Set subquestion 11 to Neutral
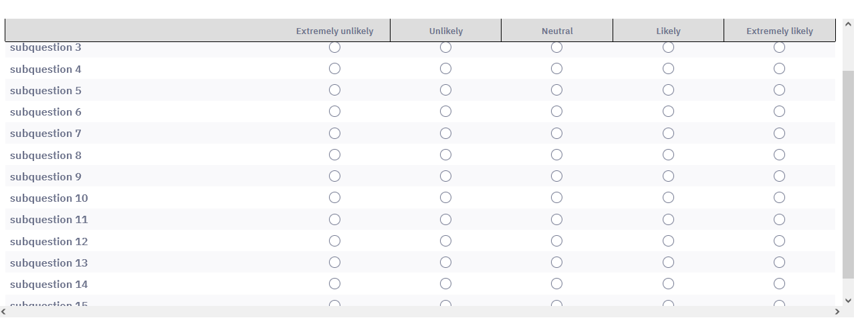Viewport: 868px width, 324px height. point(556,219)
